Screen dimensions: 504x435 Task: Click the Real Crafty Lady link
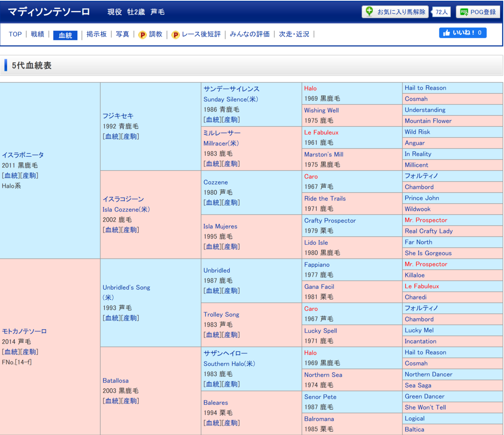(429, 231)
